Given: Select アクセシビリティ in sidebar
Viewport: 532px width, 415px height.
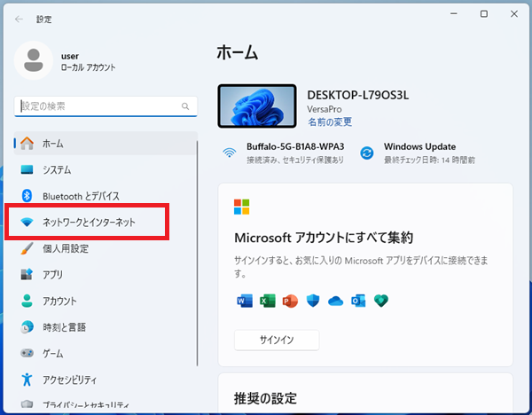Looking at the screenshot, I should pos(106,380).
